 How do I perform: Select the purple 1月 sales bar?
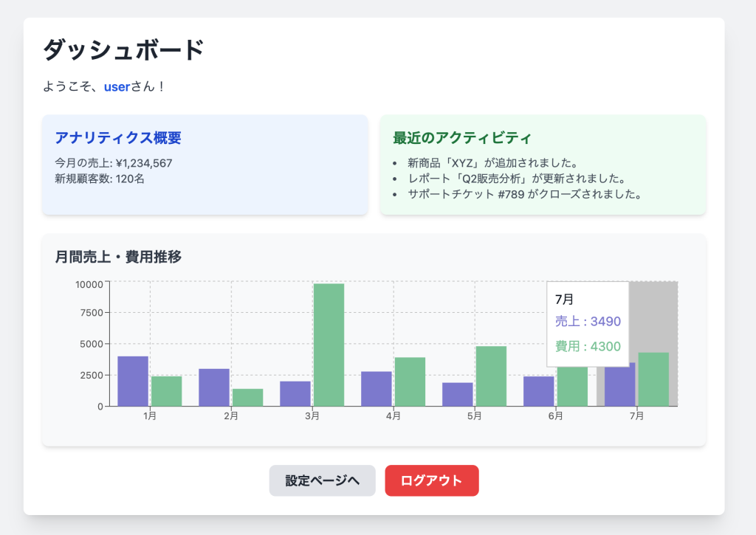point(133,382)
